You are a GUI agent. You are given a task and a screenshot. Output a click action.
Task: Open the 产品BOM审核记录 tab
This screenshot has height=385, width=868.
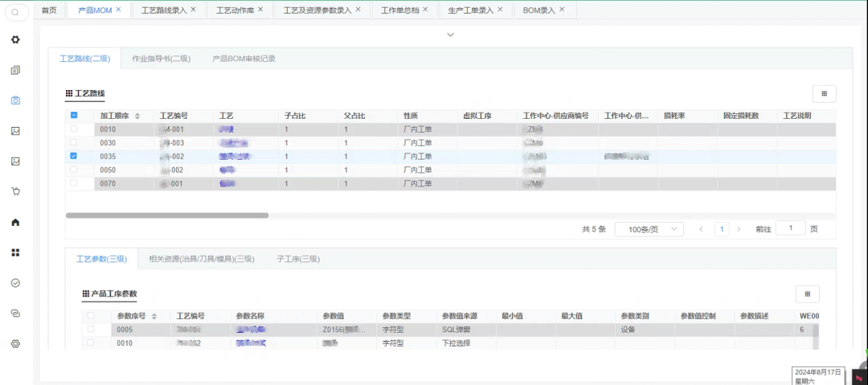coord(244,59)
